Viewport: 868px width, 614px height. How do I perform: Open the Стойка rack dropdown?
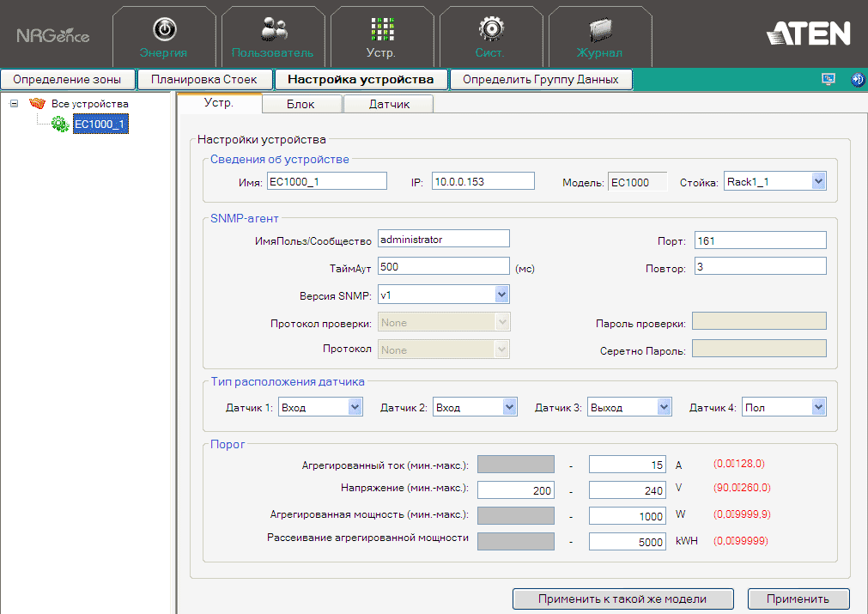(818, 181)
